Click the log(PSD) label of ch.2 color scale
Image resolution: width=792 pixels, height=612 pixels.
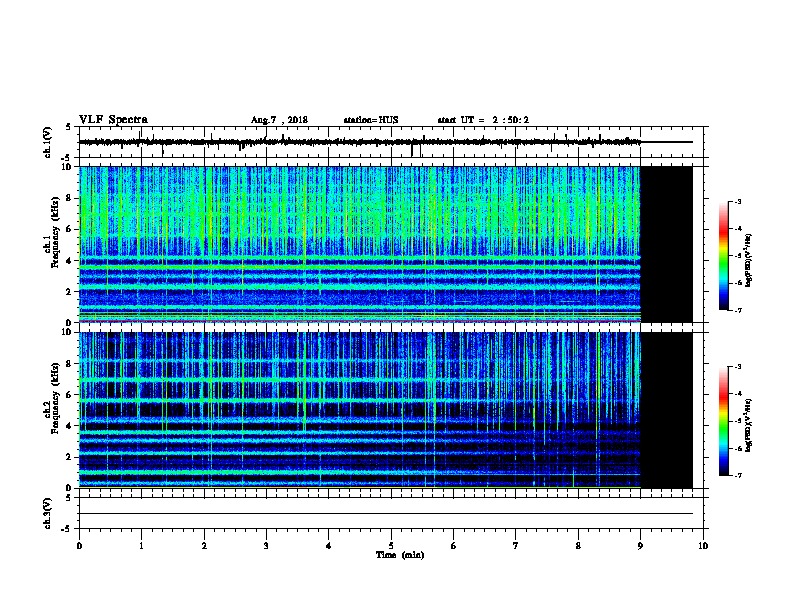point(749,425)
